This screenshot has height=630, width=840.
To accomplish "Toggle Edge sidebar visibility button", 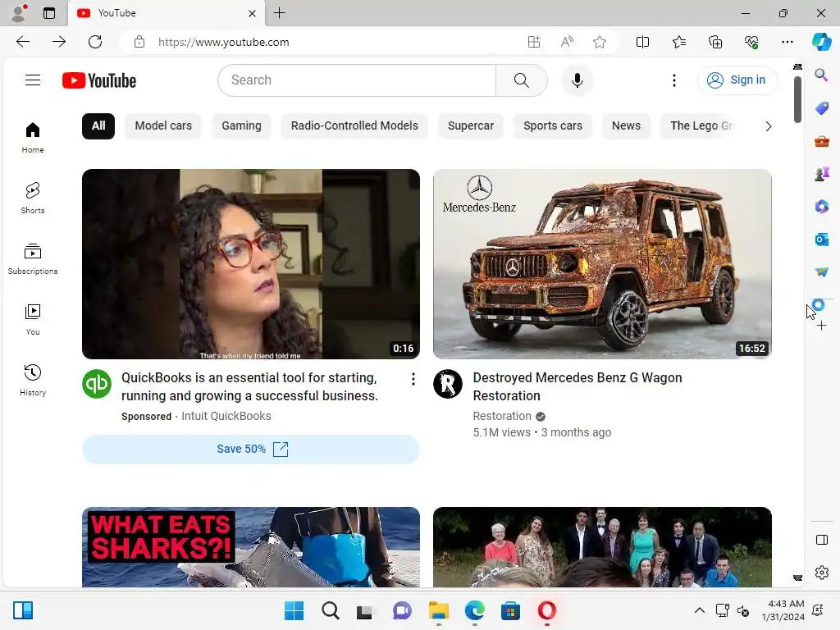I will (x=821, y=540).
